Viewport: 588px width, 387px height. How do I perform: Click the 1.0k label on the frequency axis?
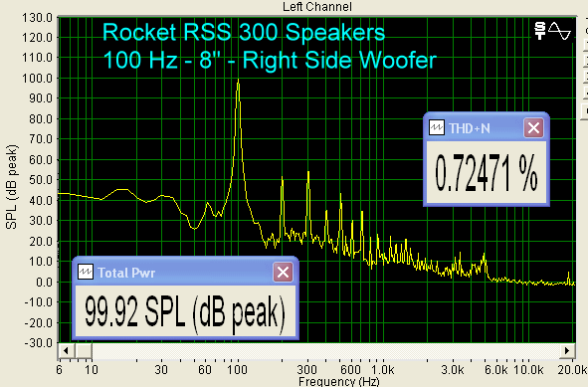(382, 370)
